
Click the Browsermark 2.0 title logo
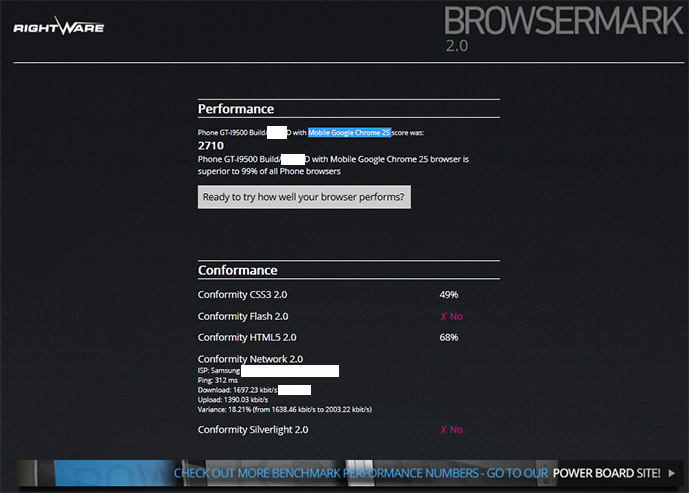pyautogui.click(x=563, y=23)
